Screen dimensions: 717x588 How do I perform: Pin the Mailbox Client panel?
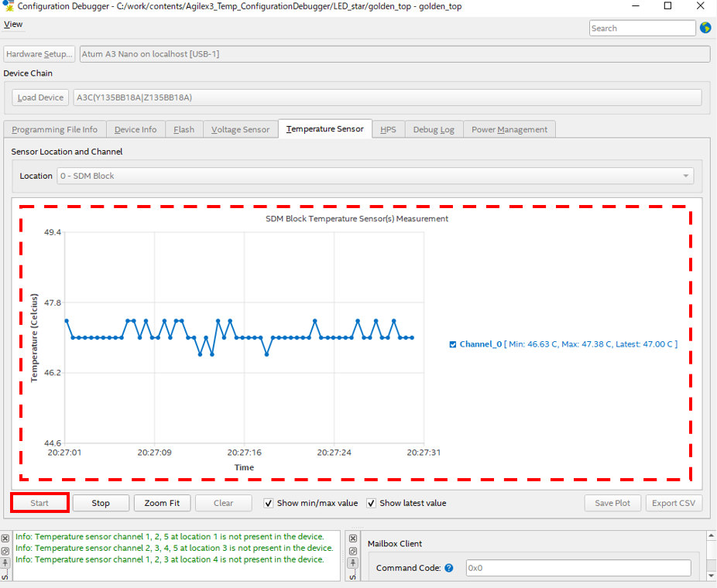[352, 562]
